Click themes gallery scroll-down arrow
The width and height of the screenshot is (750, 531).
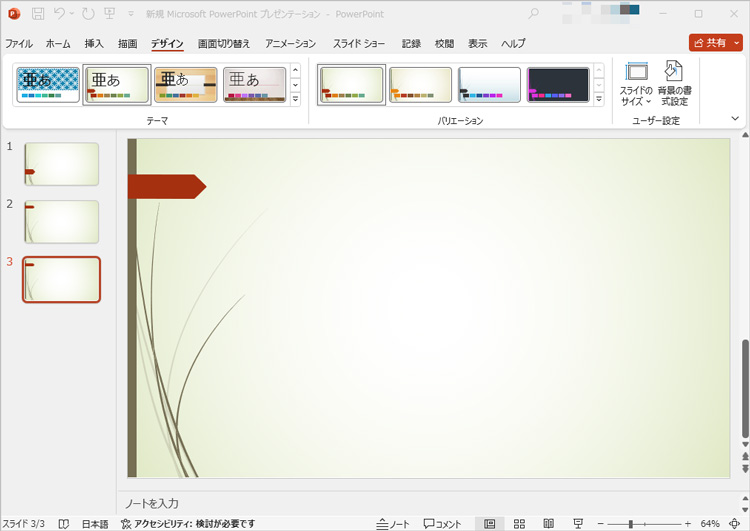(296, 85)
